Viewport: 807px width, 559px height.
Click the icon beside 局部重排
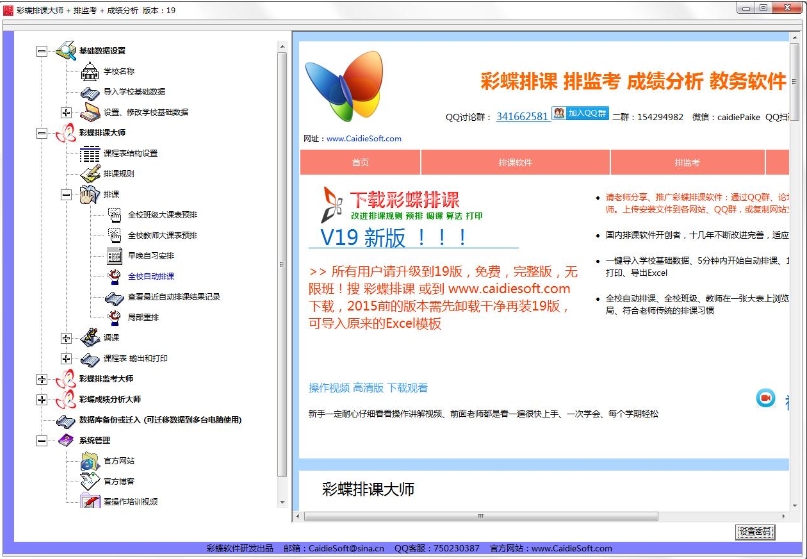(114, 317)
